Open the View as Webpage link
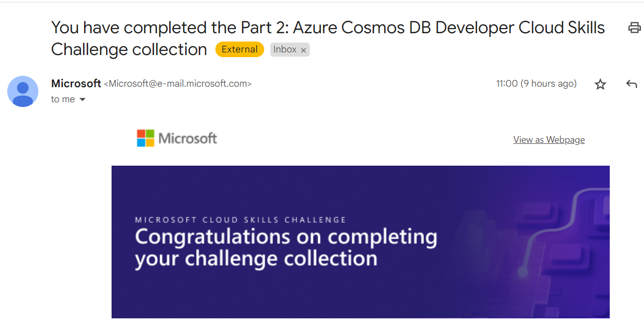This screenshot has width=644, height=336. click(x=549, y=139)
